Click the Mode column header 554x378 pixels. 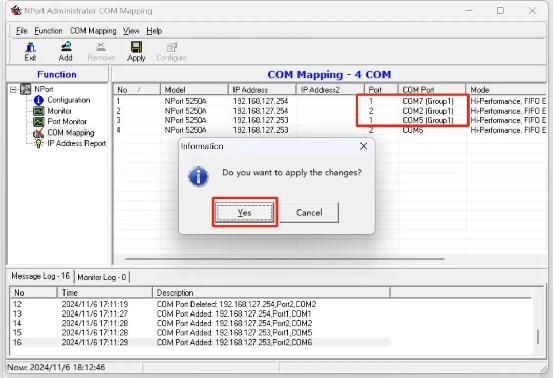(506, 90)
